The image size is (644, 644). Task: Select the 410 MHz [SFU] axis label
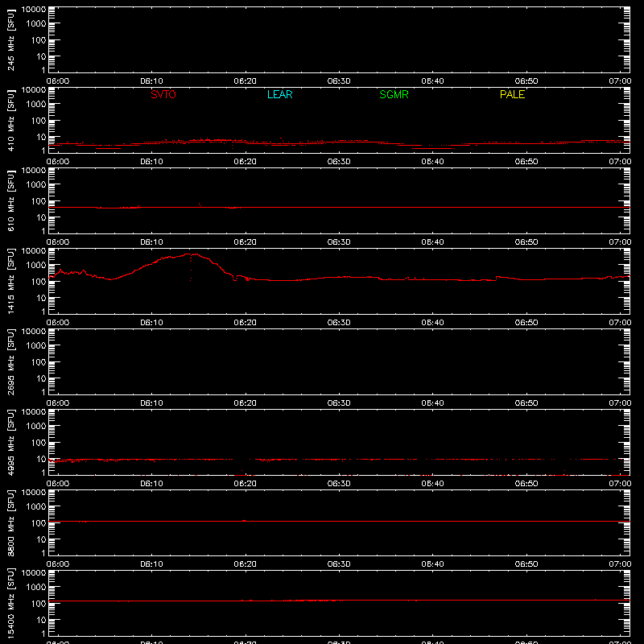10,120
